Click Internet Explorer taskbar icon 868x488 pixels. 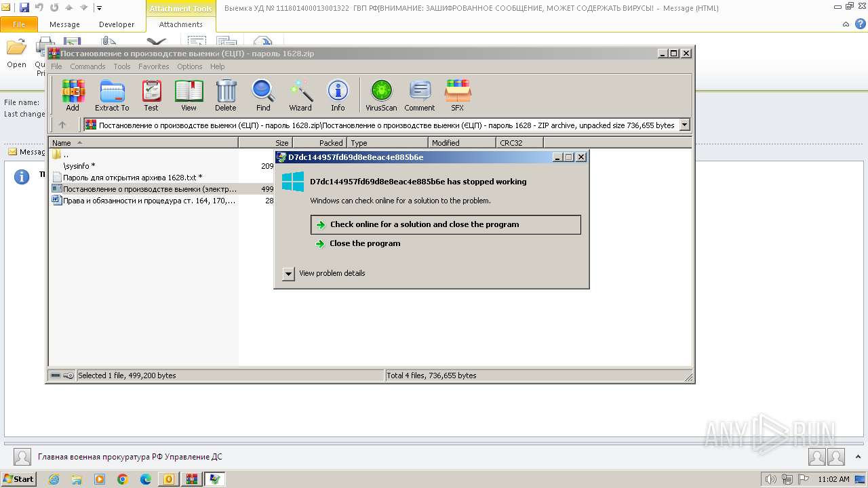pos(54,479)
